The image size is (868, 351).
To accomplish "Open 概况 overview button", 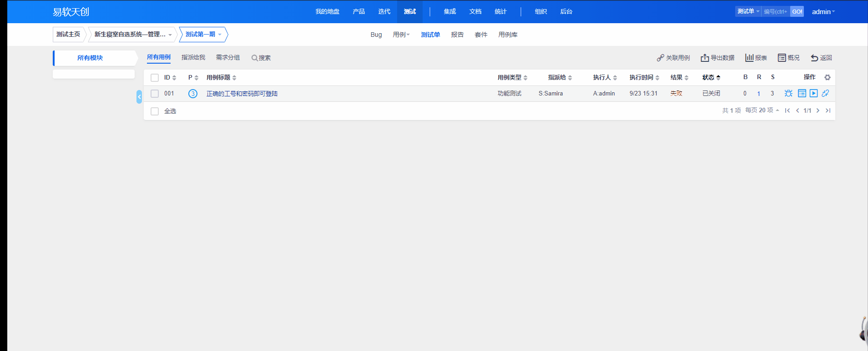I will pos(788,58).
